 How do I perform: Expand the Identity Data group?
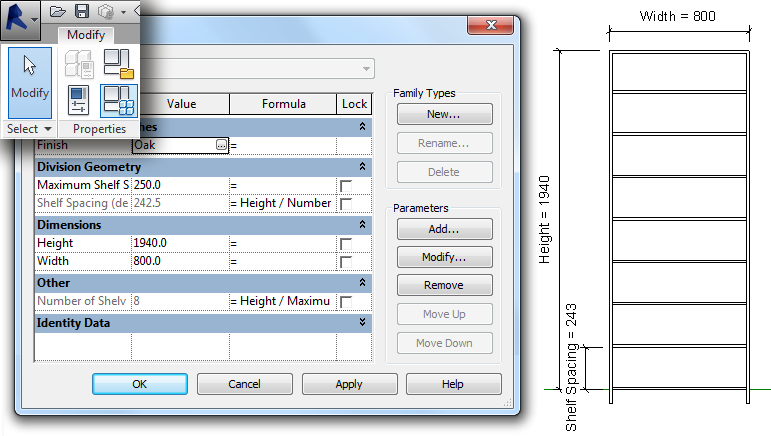361,322
